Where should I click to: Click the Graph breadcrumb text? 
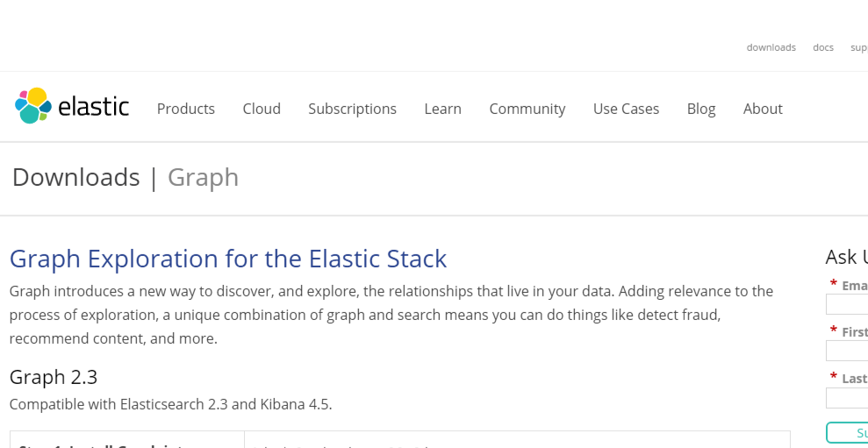coord(203,177)
